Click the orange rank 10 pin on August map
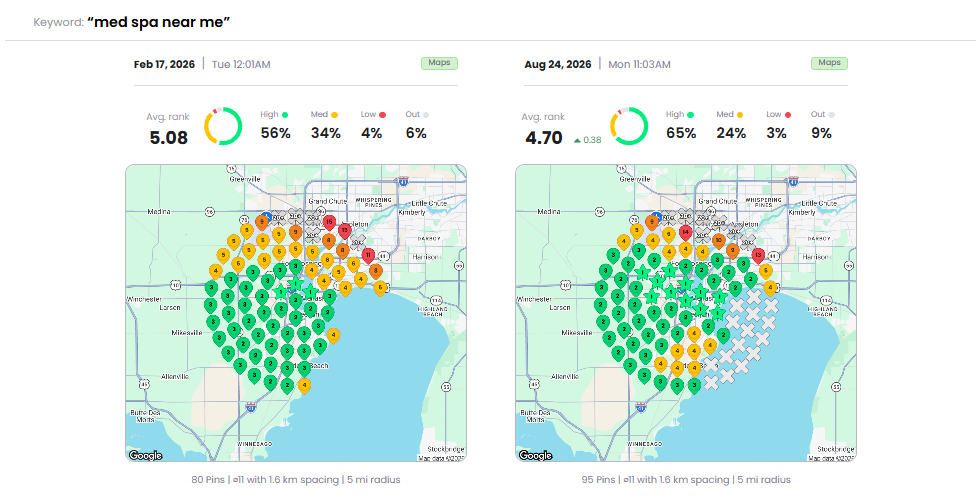976x496 pixels. point(718,241)
